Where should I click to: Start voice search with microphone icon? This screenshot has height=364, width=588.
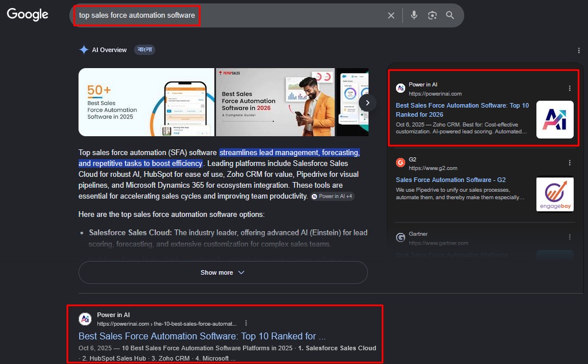414,15
